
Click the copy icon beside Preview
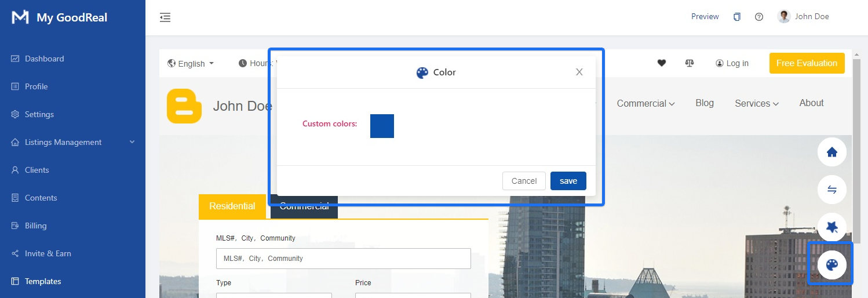(x=737, y=17)
